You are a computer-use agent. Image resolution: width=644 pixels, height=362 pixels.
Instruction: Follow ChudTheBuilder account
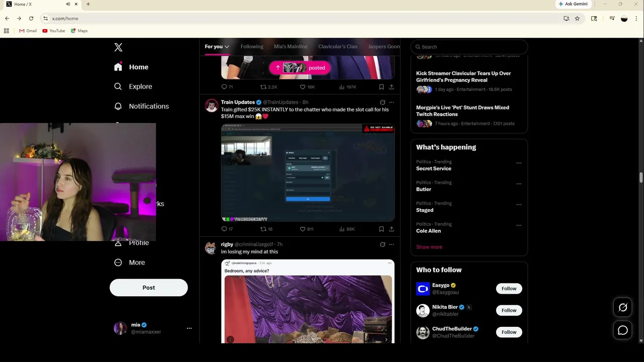509,332
